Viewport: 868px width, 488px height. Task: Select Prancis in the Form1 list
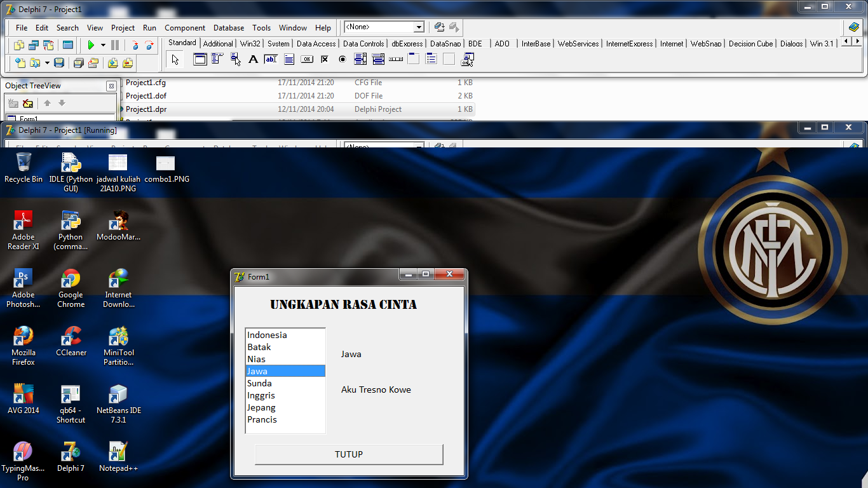click(x=285, y=419)
